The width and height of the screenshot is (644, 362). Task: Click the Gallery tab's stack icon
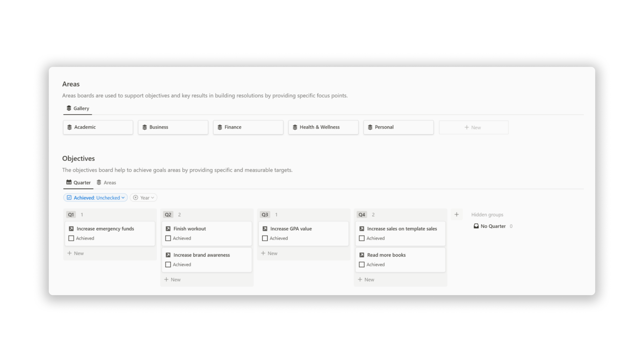coord(69,108)
